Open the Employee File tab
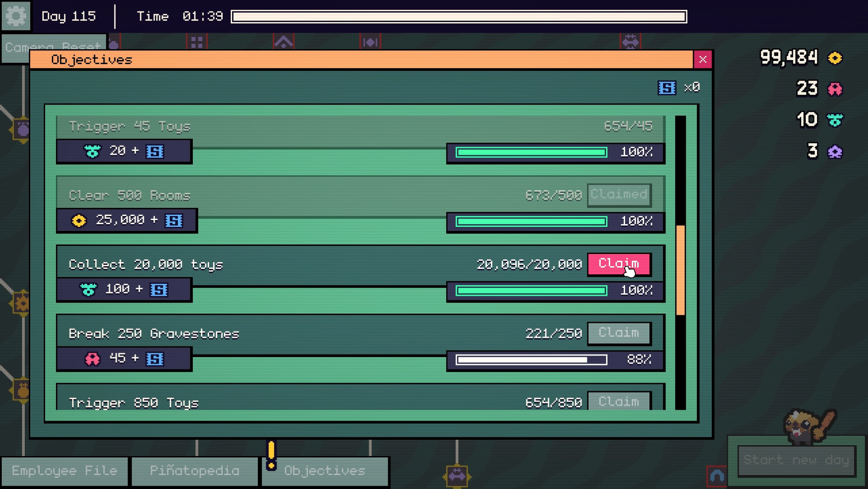 click(x=64, y=470)
